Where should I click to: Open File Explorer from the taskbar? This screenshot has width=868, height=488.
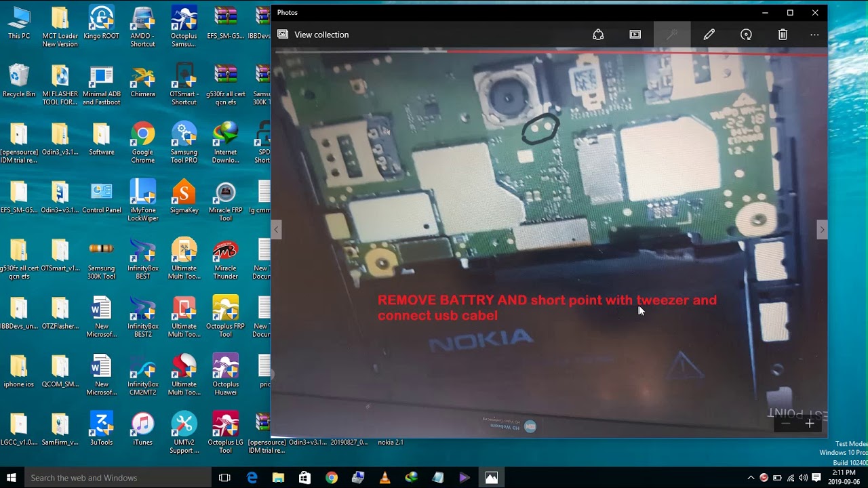(278, 478)
